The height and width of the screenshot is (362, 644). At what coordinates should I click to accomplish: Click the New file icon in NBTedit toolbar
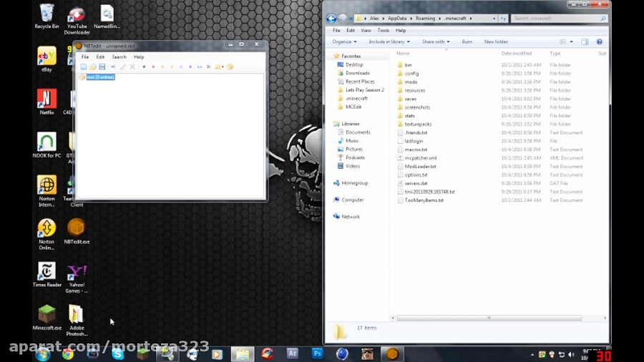pos(84,67)
